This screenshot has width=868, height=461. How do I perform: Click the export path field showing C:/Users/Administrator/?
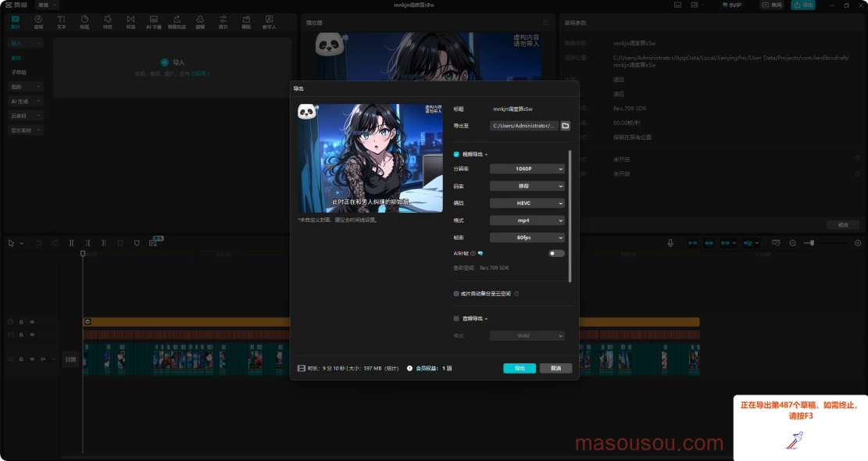click(x=524, y=126)
